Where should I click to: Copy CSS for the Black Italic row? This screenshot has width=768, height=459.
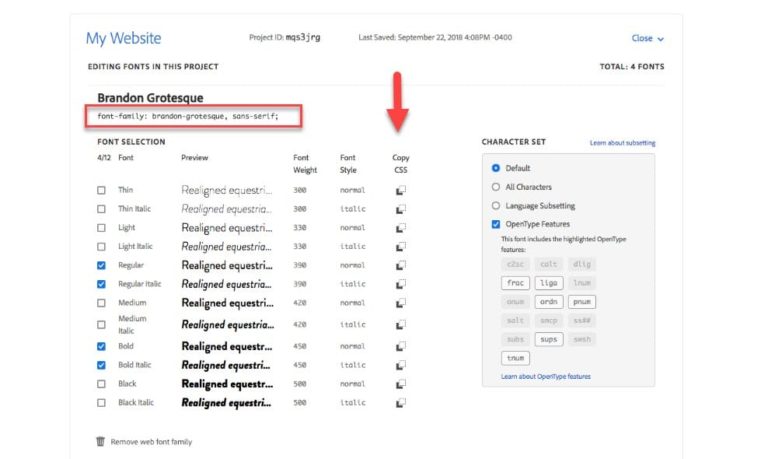coord(401,403)
